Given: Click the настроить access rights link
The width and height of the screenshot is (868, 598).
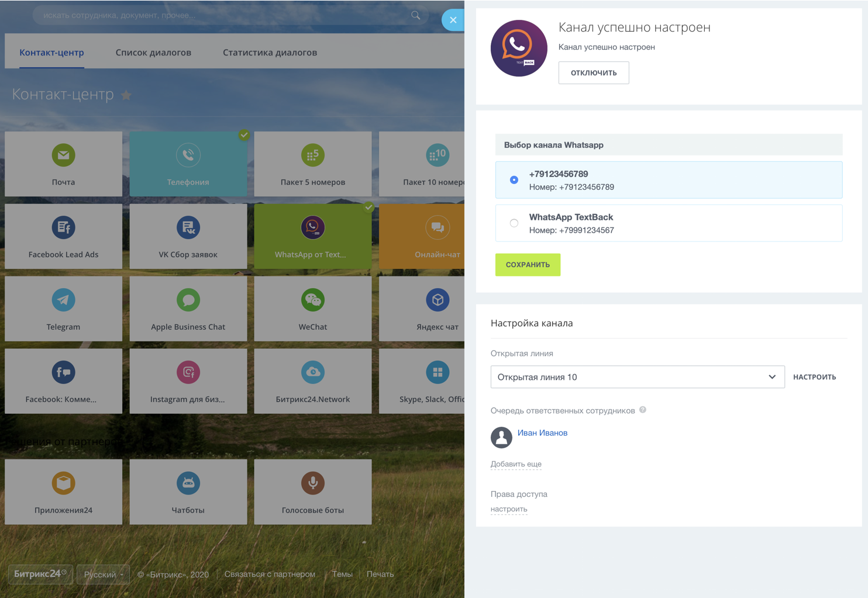Looking at the screenshot, I should point(509,509).
